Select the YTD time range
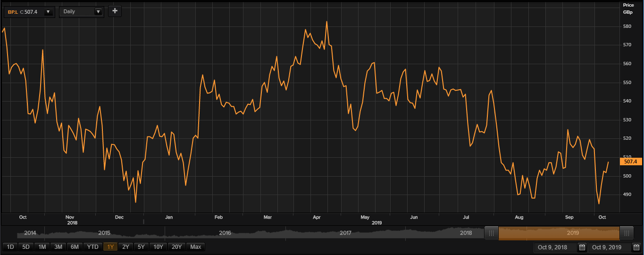This screenshot has width=644, height=255. pos(93,246)
